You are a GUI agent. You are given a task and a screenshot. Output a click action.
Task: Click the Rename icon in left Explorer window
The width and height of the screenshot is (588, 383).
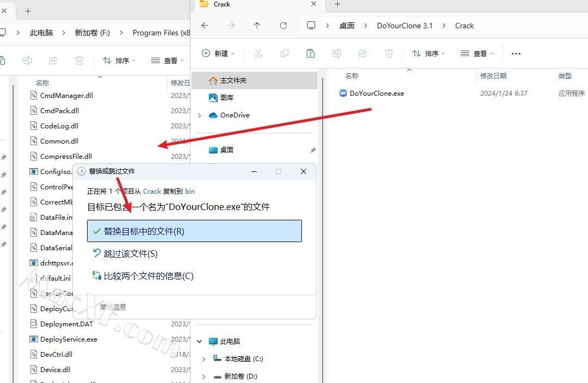click(x=27, y=60)
